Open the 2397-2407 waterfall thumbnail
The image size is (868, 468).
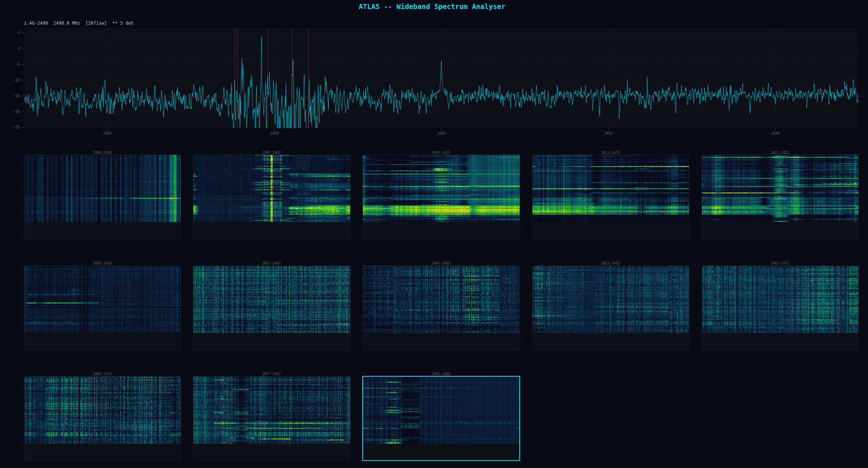[x=272, y=197]
